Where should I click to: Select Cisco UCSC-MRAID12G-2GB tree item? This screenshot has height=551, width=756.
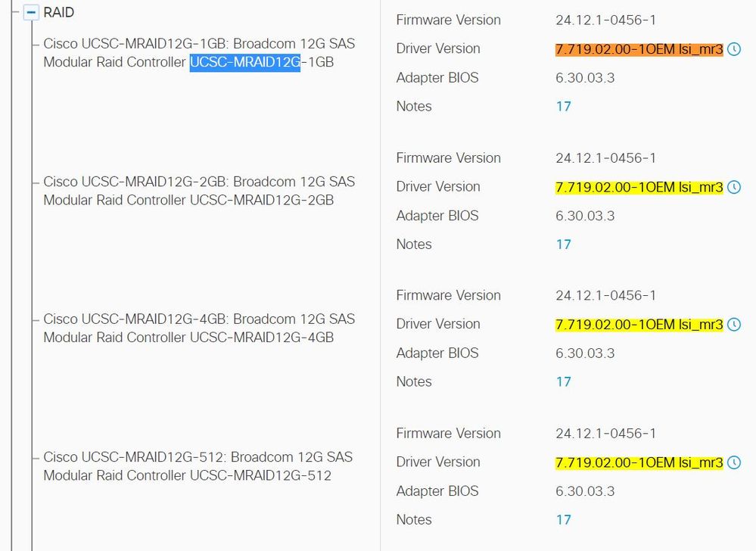coord(198,191)
